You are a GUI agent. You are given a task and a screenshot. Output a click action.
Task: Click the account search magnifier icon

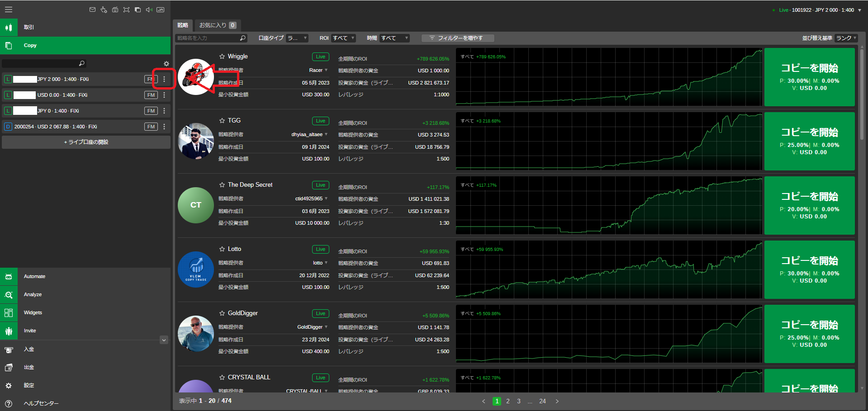coord(82,63)
